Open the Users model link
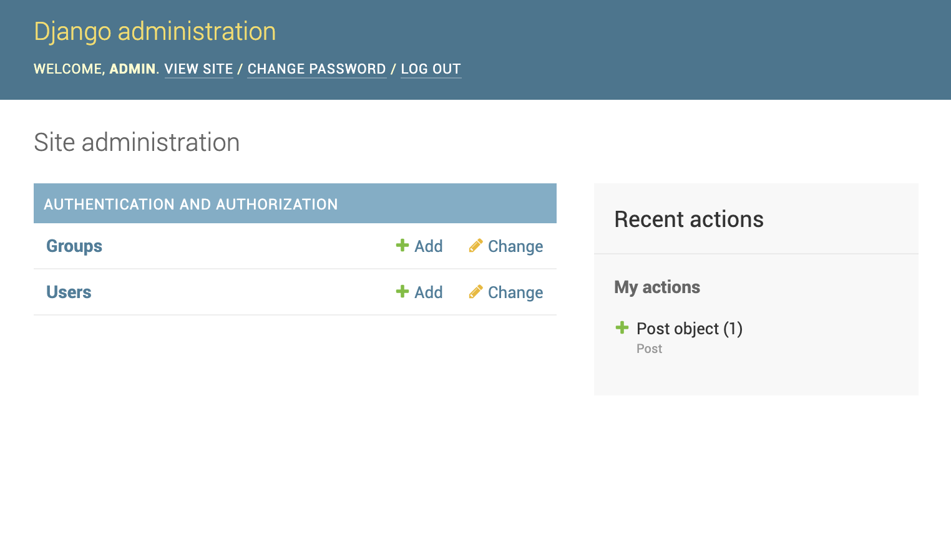Image resolution: width=951 pixels, height=560 pixels. point(69,292)
